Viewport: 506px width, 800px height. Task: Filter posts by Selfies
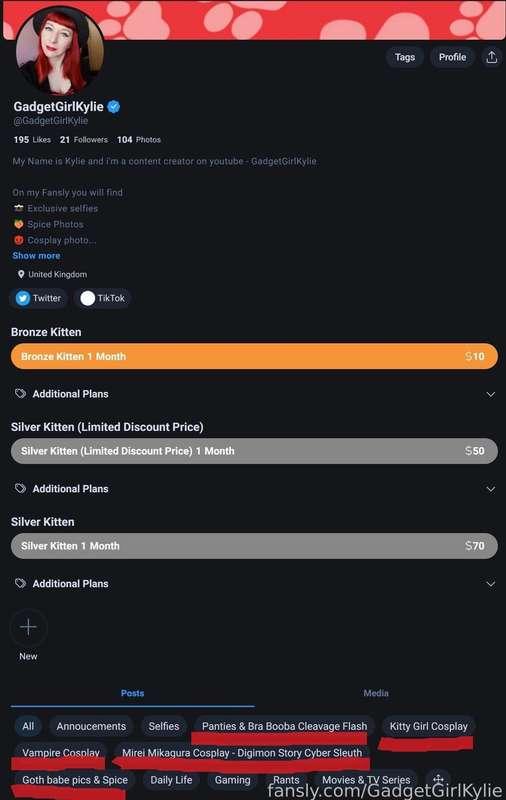point(164,726)
